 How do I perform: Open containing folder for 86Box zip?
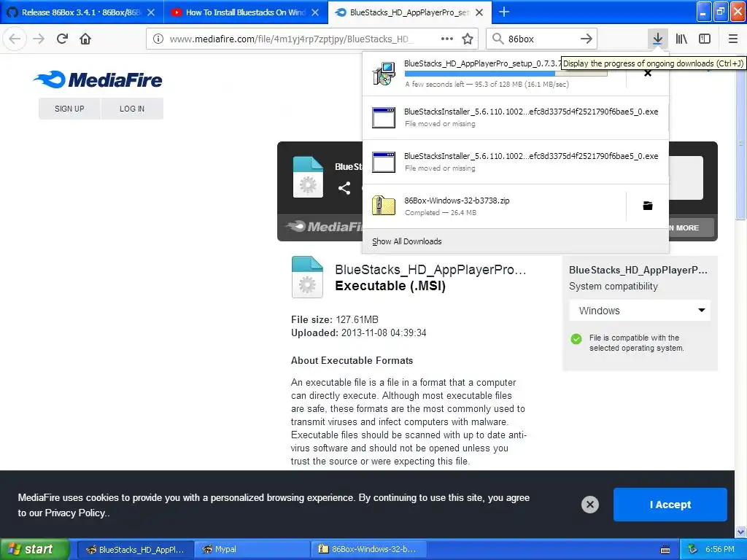(648, 206)
